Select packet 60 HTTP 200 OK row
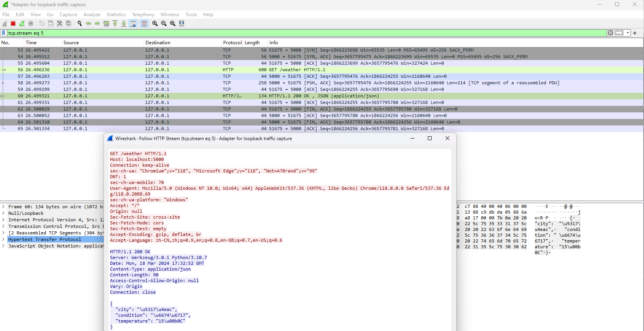 coord(322,96)
